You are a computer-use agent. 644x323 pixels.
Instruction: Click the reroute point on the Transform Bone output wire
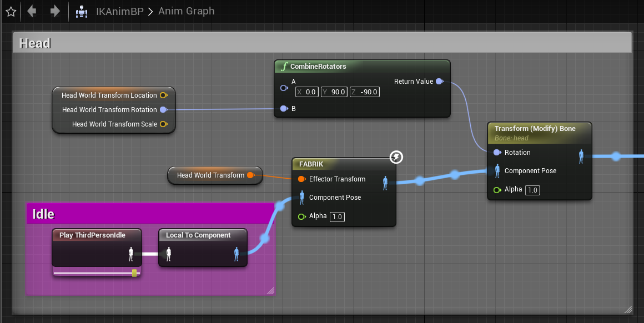click(616, 157)
